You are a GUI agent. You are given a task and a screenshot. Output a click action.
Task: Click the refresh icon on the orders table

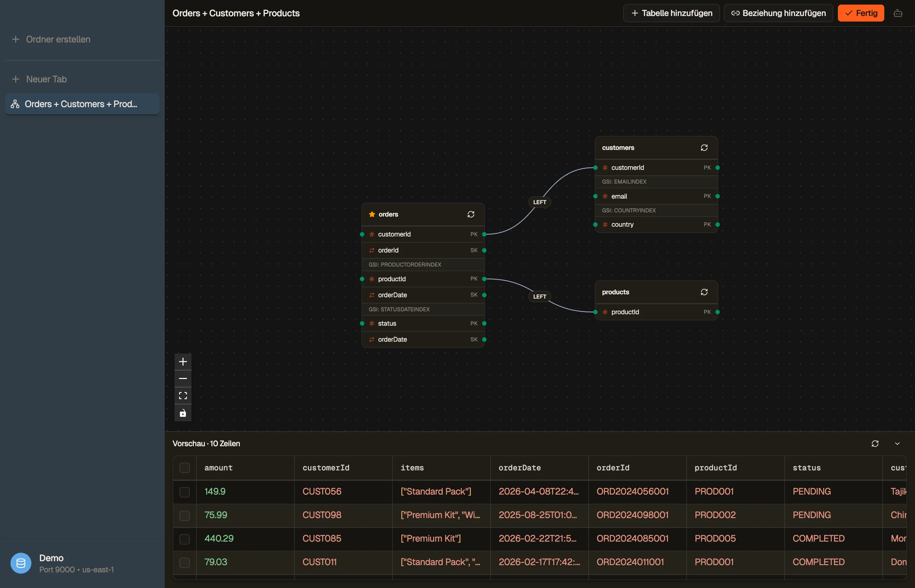point(471,214)
